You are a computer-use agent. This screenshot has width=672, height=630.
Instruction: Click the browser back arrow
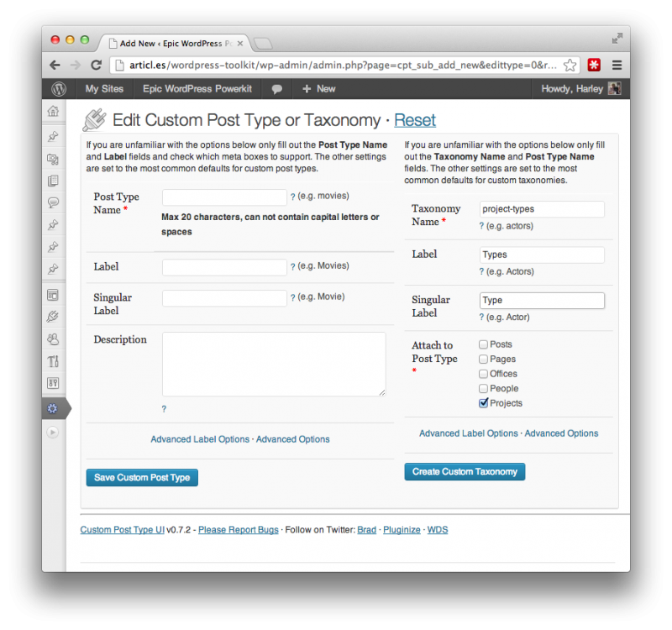(x=55, y=66)
